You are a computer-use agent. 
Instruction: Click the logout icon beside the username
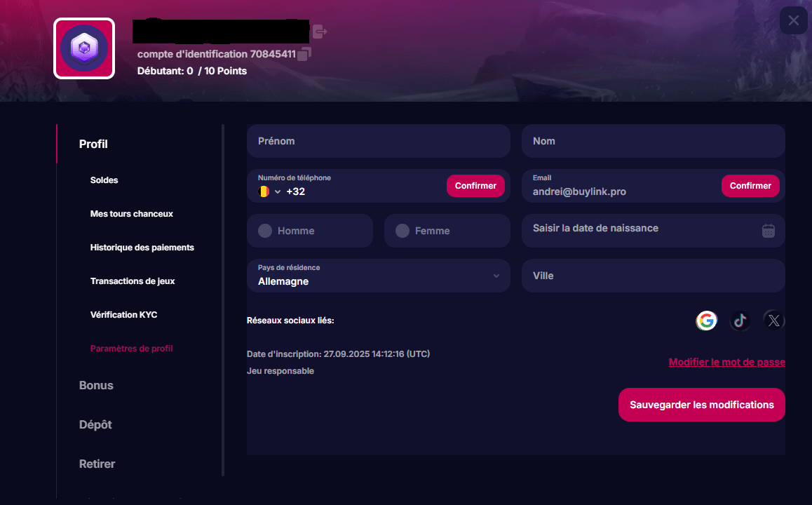320,32
